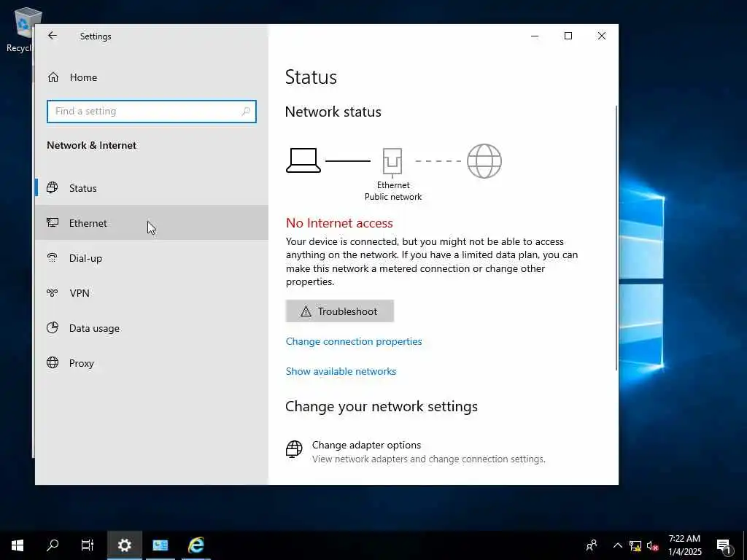
Task: Click the People icon in system tray
Action: 592,545
